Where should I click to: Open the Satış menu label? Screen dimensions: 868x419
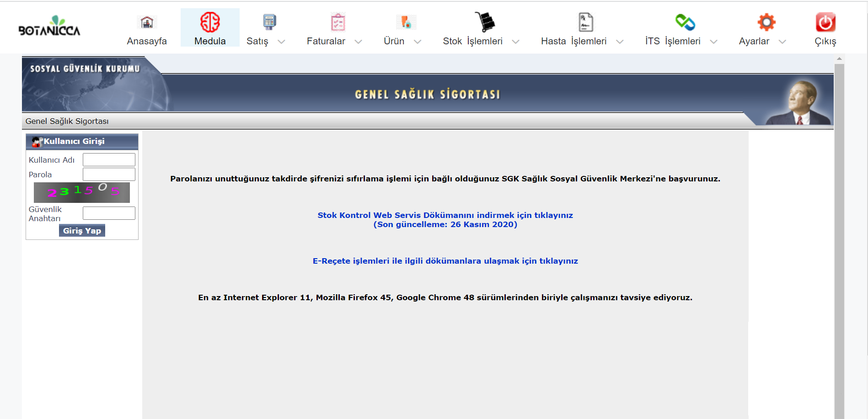point(257,41)
